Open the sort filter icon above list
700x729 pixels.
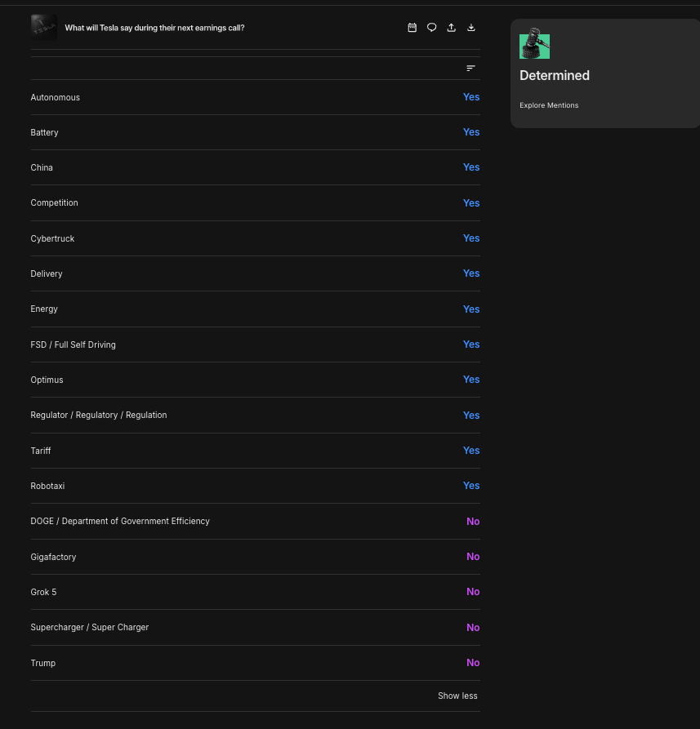point(470,69)
